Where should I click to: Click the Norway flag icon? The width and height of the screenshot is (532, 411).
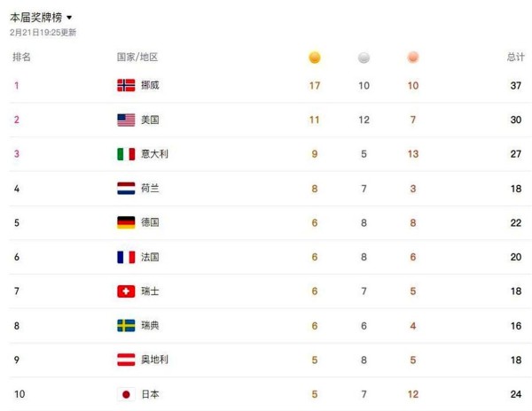(126, 85)
